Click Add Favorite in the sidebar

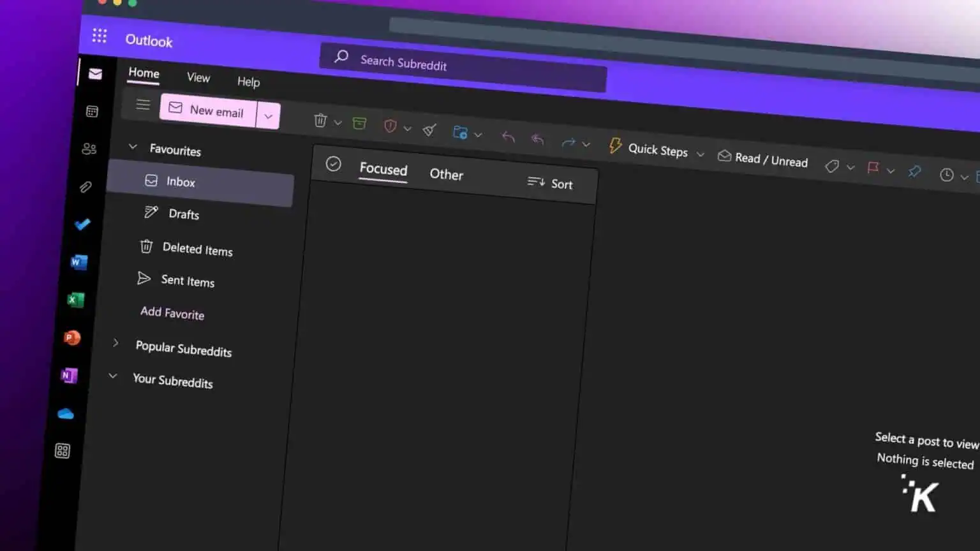click(172, 314)
